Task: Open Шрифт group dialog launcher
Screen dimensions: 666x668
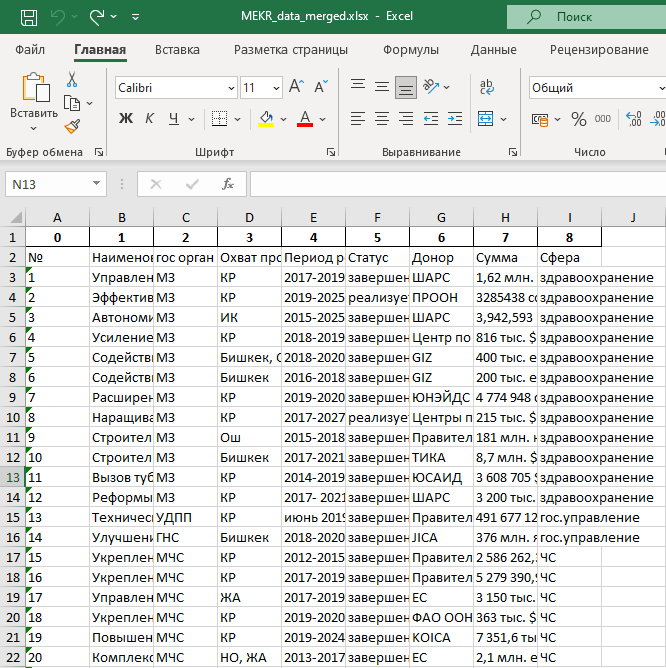Action: pyautogui.click(x=331, y=152)
